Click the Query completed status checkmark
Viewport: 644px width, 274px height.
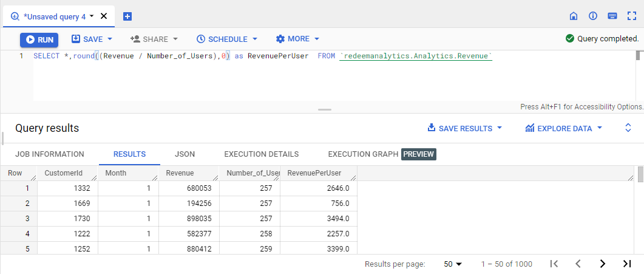570,39
